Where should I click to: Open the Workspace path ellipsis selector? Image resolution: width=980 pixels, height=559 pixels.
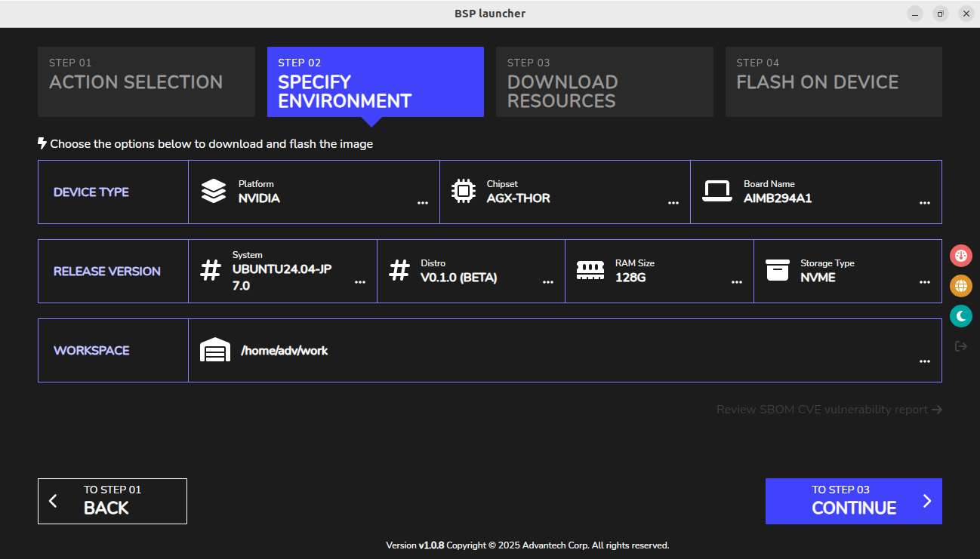(x=924, y=361)
